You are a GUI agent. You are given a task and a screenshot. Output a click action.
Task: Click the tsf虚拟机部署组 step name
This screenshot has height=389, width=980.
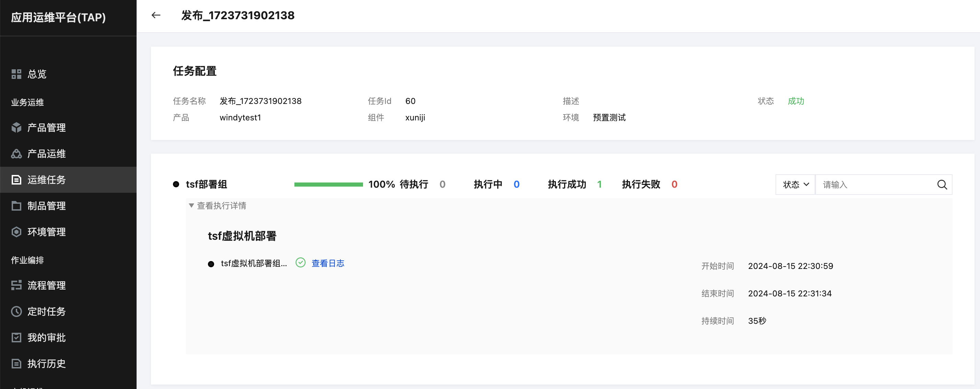coord(253,263)
